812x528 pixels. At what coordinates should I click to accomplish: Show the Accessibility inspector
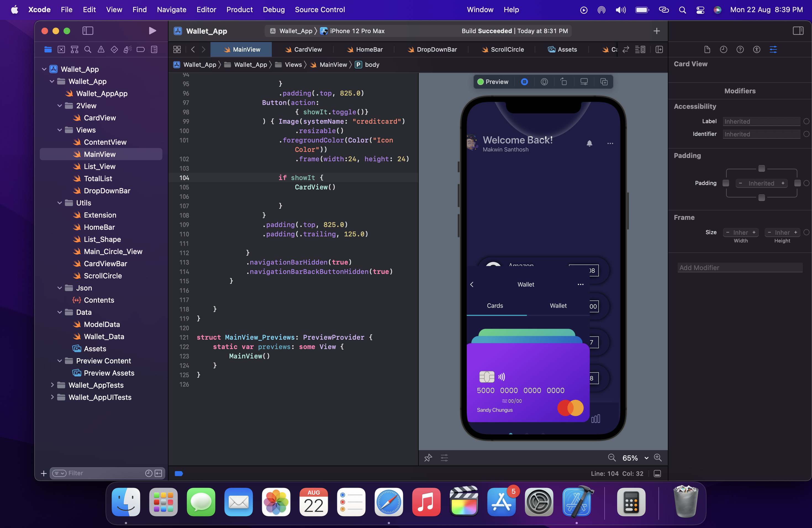[x=756, y=49]
